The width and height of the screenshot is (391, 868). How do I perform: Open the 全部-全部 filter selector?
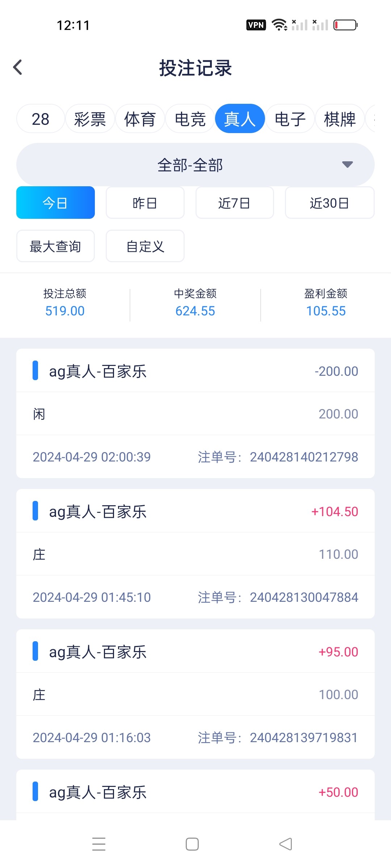(190, 165)
